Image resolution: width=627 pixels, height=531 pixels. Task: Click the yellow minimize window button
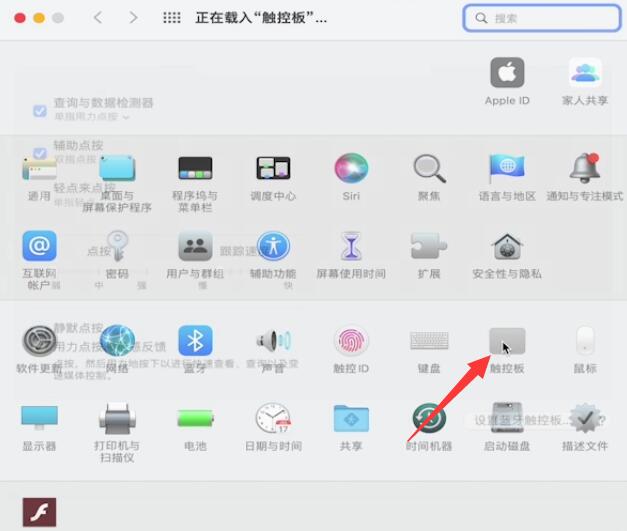click(x=39, y=18)
